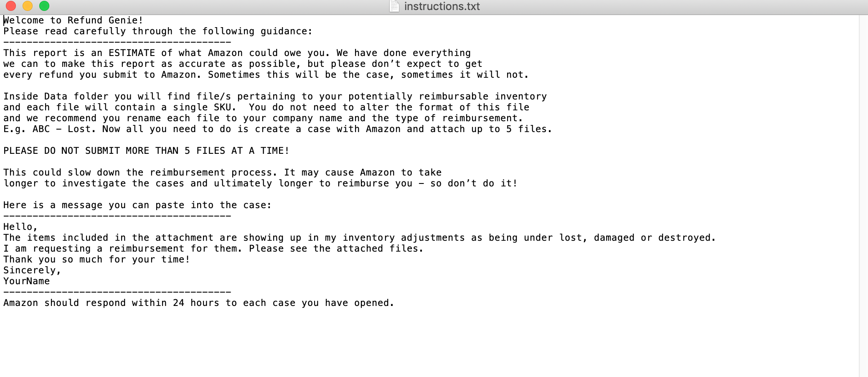Click the empty area below the last text line
This screenshot has width=868, height=377.
430,343
